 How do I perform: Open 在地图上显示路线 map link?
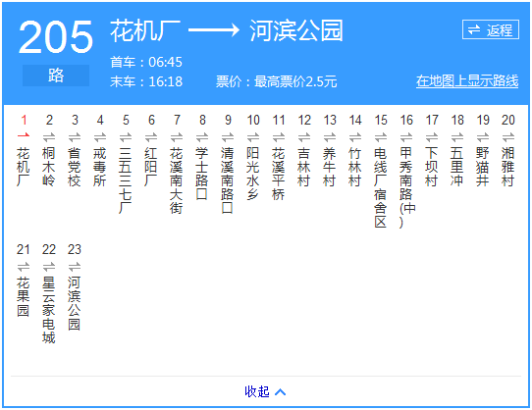[467, 81]
